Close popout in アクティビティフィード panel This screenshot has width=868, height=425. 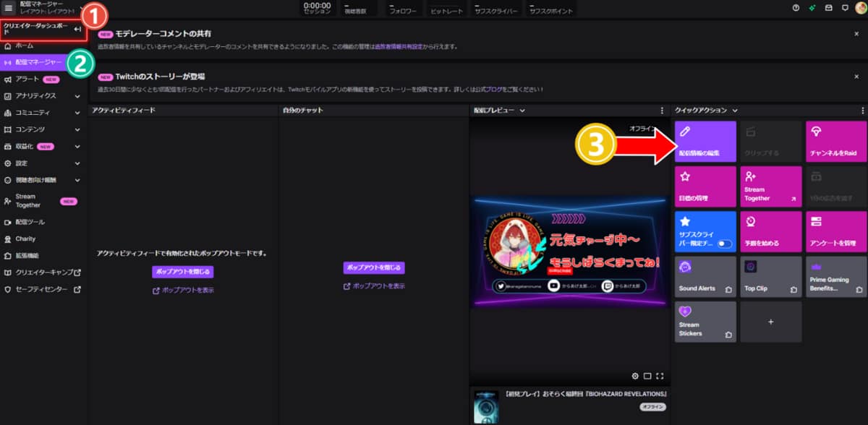pyautogui.click(x=182, y=272)
